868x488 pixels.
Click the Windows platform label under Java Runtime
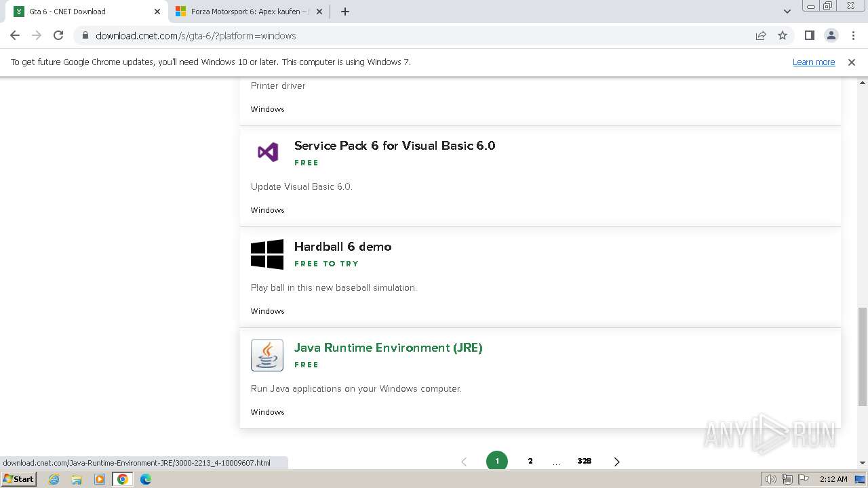tap(268, 412)
